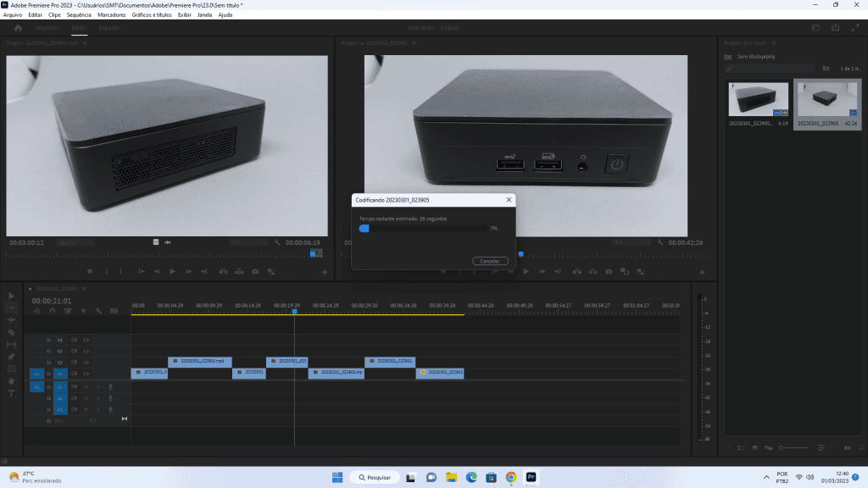Open the timeline settings wrench icon
This screenshot has height=488, width=868.
[x=100, y=310]
